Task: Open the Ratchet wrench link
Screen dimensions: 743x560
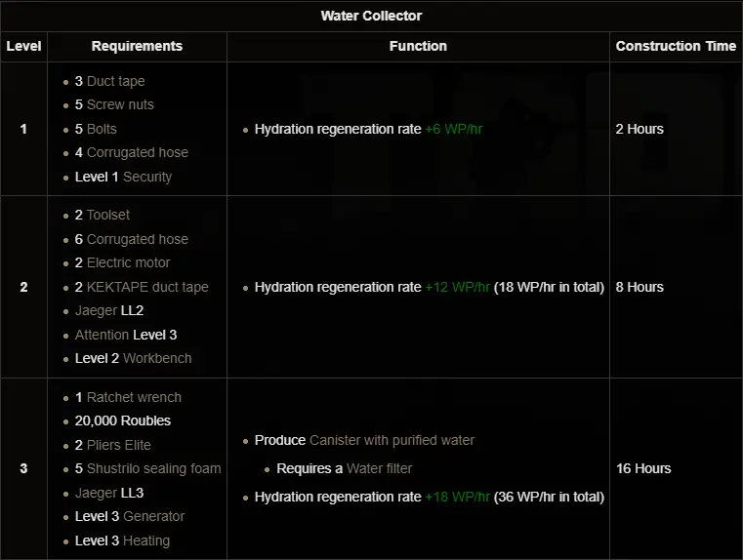Action: [134, 397]
